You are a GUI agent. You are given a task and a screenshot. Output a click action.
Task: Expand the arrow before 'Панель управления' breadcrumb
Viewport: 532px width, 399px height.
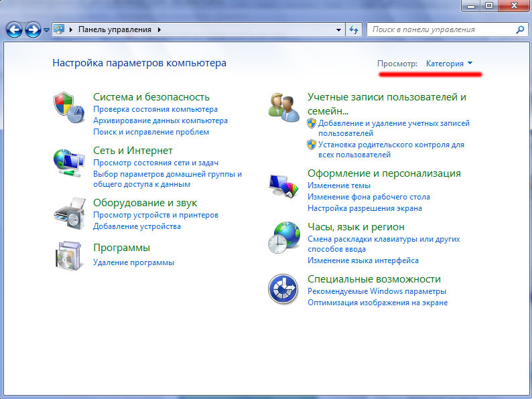click(x=71, y=30)
